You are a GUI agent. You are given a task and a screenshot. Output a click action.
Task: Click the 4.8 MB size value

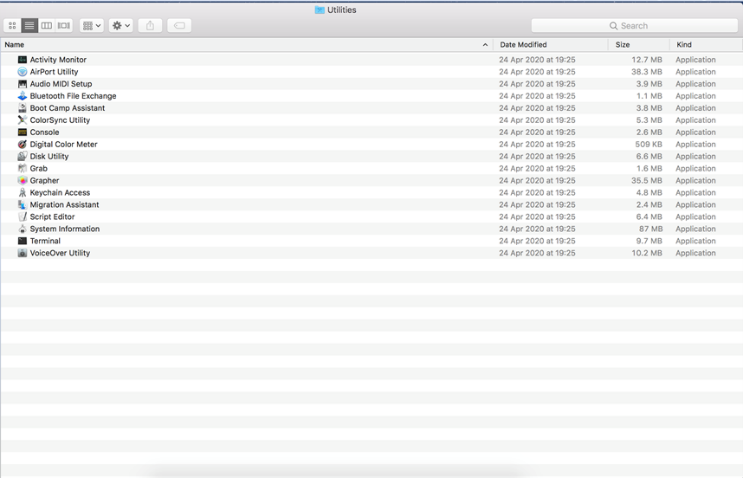[649, 192]
